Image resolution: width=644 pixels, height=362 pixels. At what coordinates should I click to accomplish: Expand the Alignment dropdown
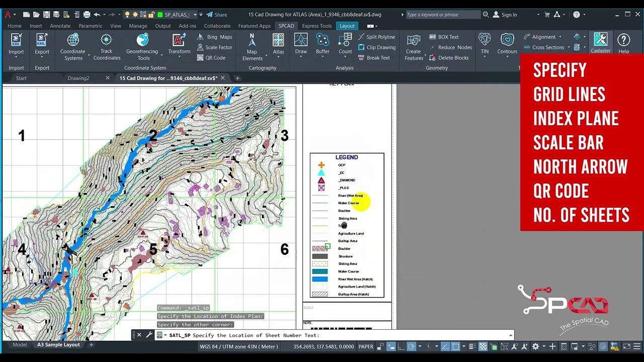point(559,37)
